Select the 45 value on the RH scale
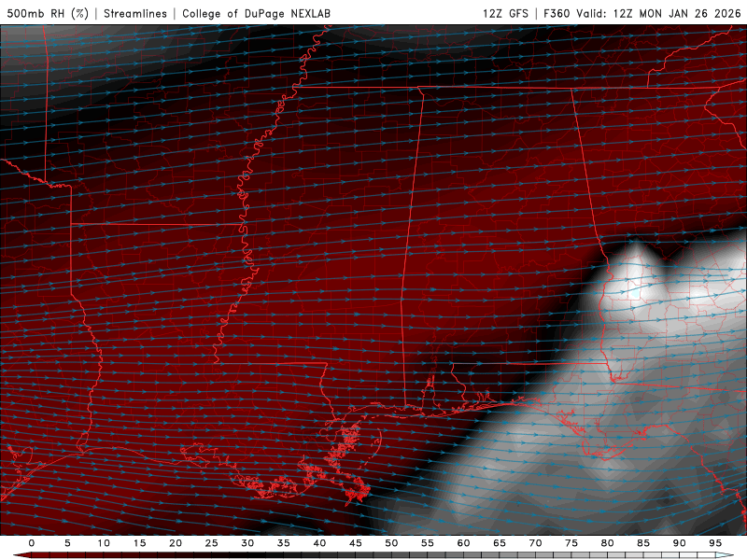 (356, 543)
